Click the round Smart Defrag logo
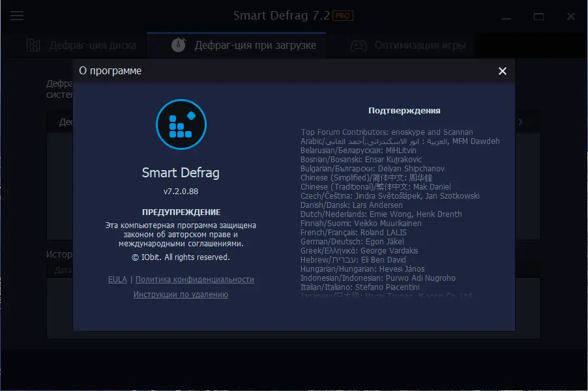Viewport: 588px width, 391px height. pos(181,124)
